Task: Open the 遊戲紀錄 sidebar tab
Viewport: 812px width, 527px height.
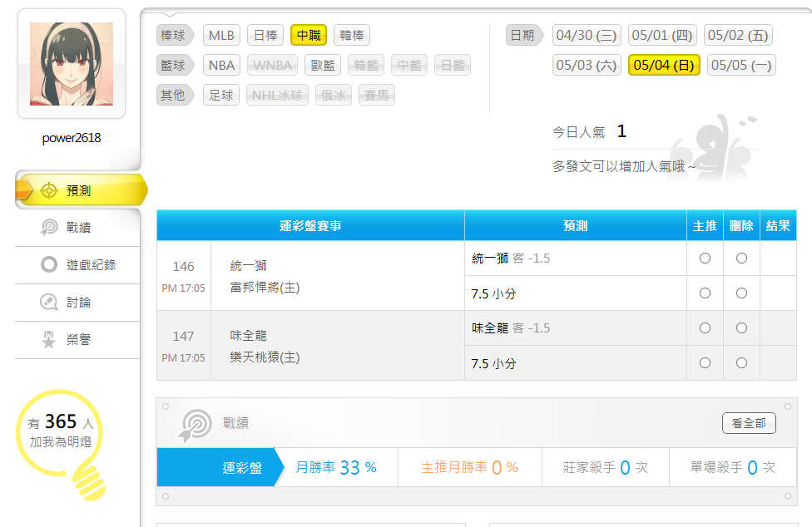Action: (x=77, y=265)
